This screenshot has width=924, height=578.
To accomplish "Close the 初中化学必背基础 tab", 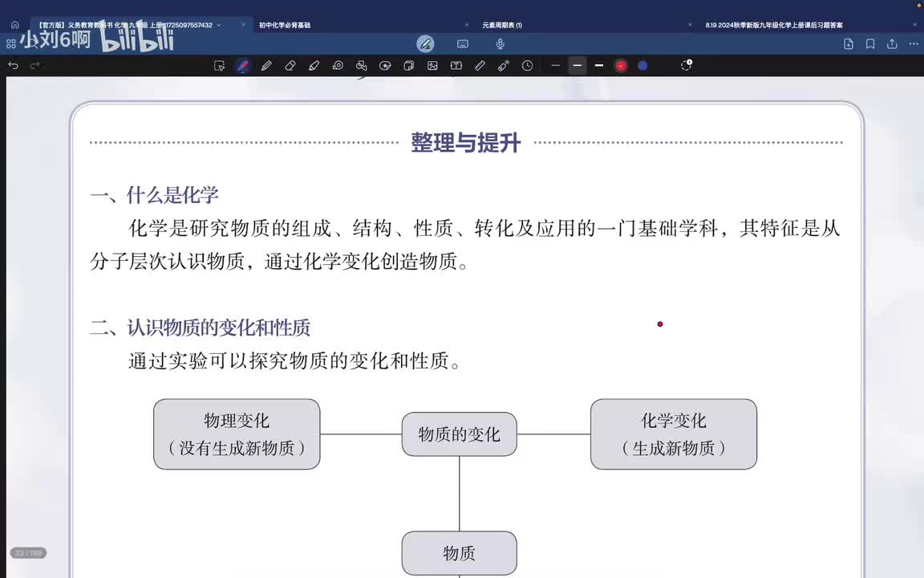I will point(467,25).
